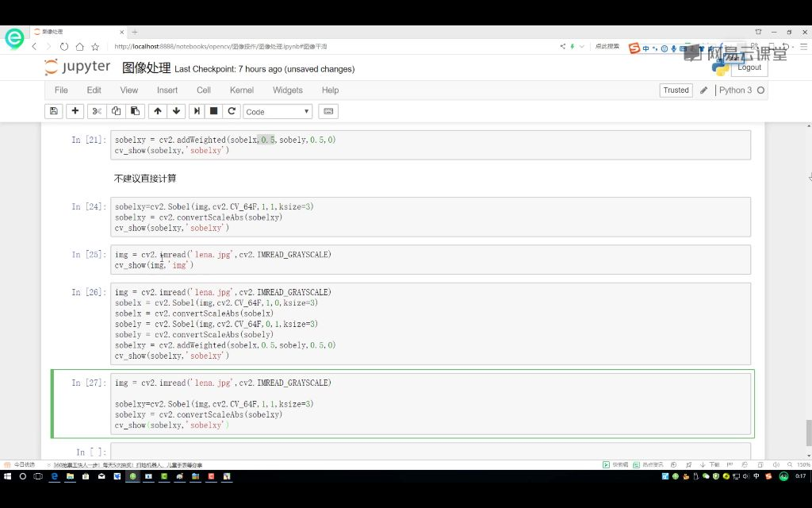Move selected cell up arrow
Image resolution: width=812 pixels, height=508 pixels.
tap(158, 111)
